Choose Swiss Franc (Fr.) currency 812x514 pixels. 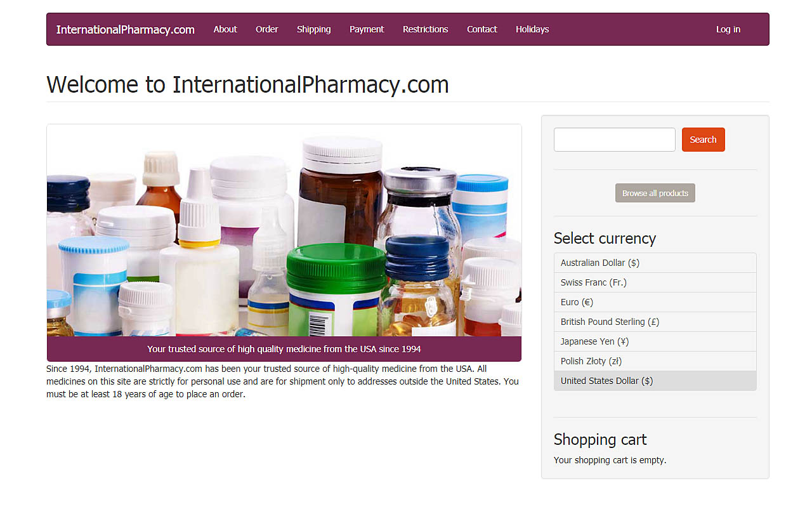click(655, 282)
